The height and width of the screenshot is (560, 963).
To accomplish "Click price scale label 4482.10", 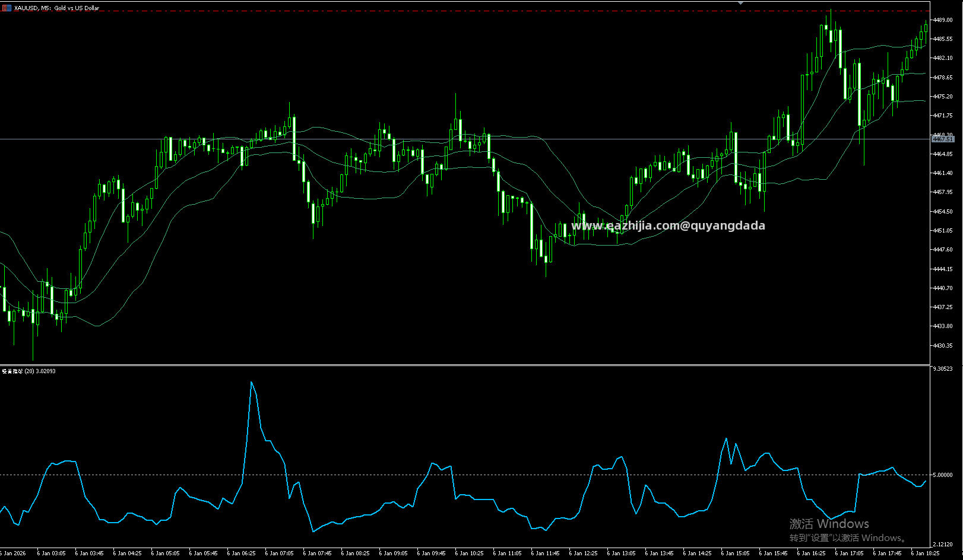I will coord(943,58).
